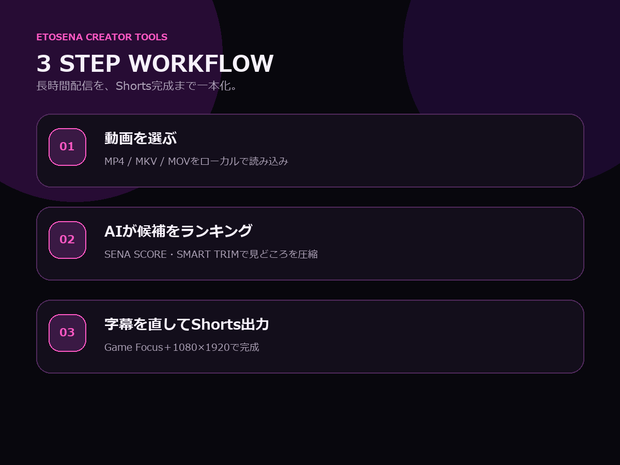Click the SMART TRIM text in step 02

[x=208, y=254]
